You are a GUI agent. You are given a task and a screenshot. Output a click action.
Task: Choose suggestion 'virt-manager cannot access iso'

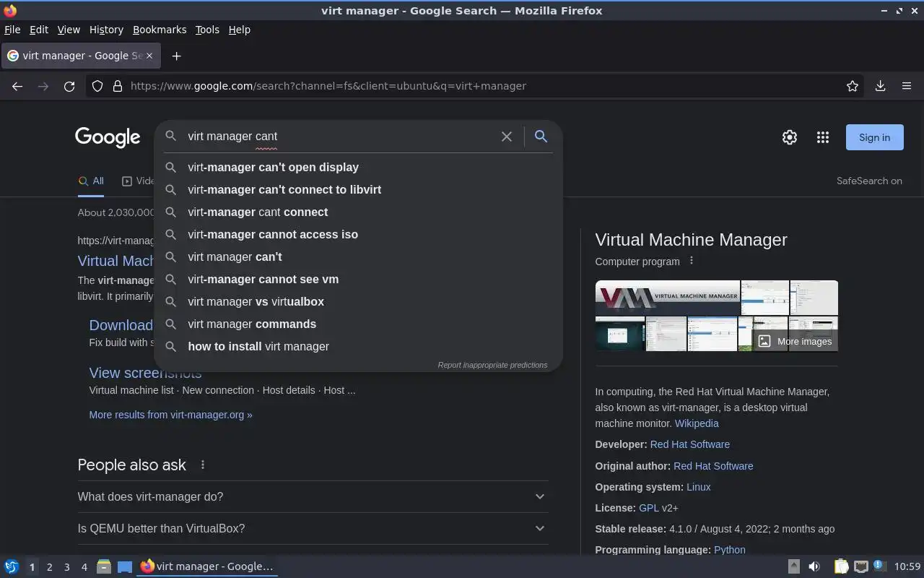tap(358, 234)
